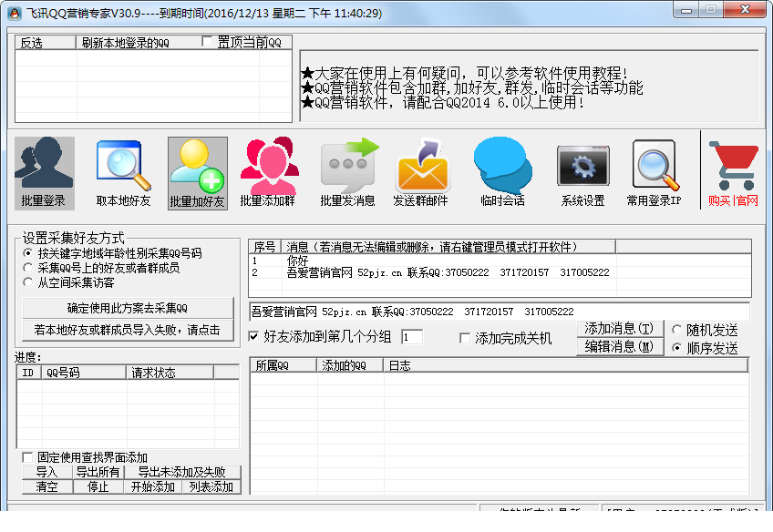
Task: Check 固定使用查找界面添加 option
Action: [27, 457]
